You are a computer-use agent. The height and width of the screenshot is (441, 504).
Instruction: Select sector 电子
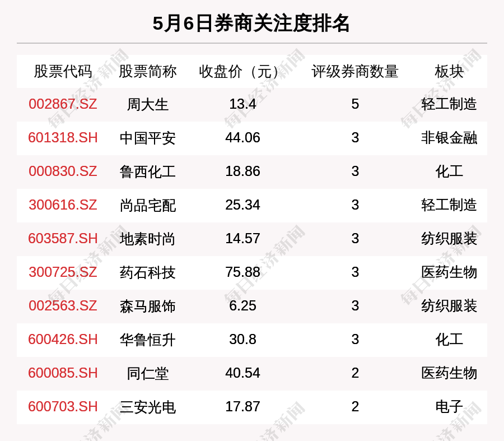449,407
